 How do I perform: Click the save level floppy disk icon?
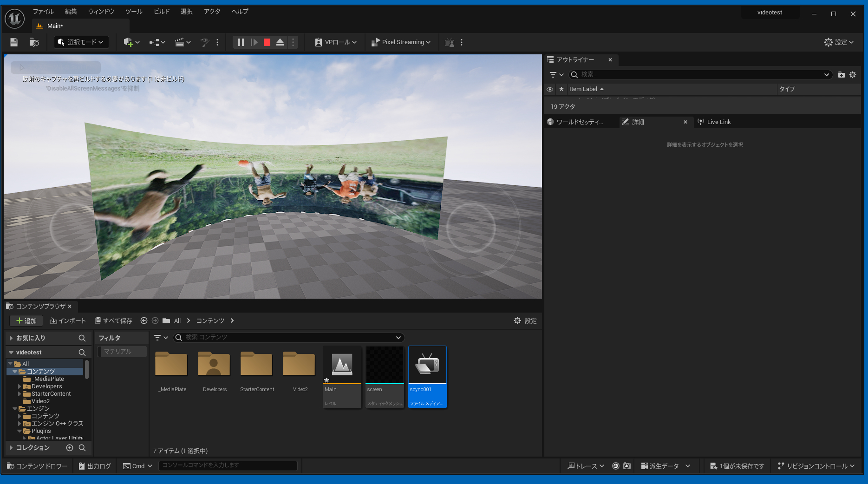tap(14, 42)
